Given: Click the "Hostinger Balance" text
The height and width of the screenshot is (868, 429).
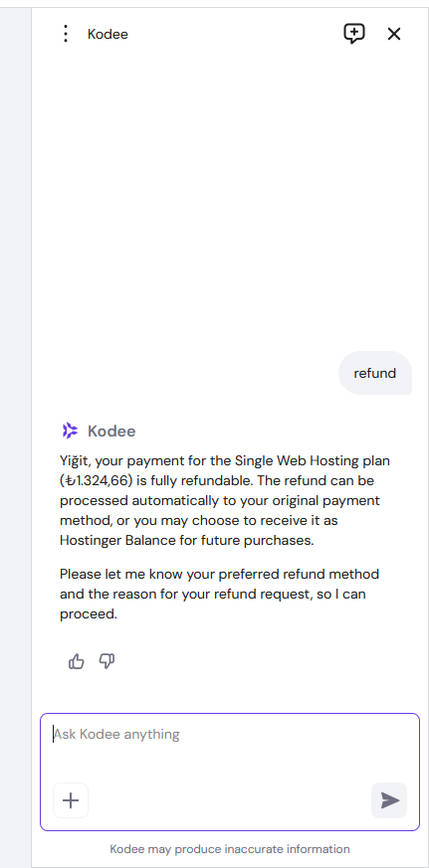Looking at the screenshot, I should 116,540.
